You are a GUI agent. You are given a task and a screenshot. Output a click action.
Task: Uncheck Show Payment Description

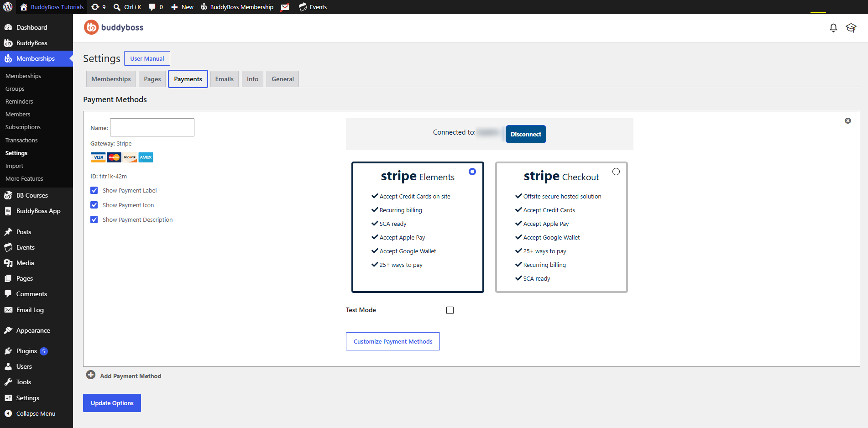click(x=94, y=219)
